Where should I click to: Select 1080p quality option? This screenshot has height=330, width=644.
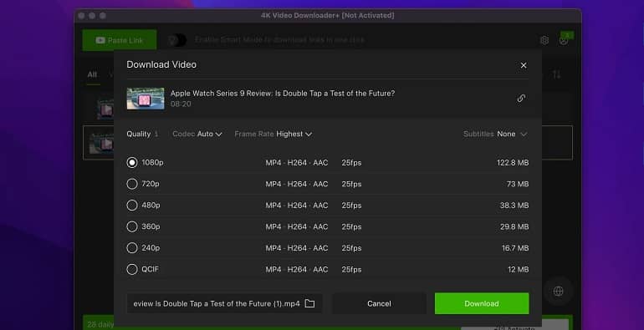click(132, 163)
